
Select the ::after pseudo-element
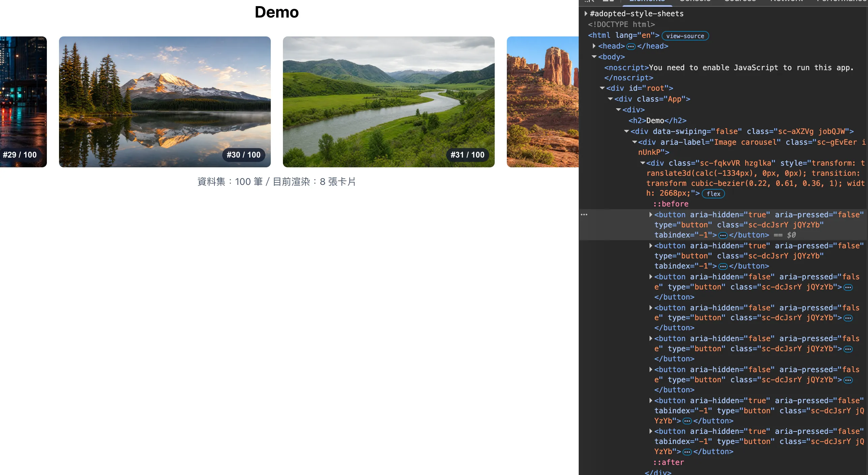click(x=668, y=462)
